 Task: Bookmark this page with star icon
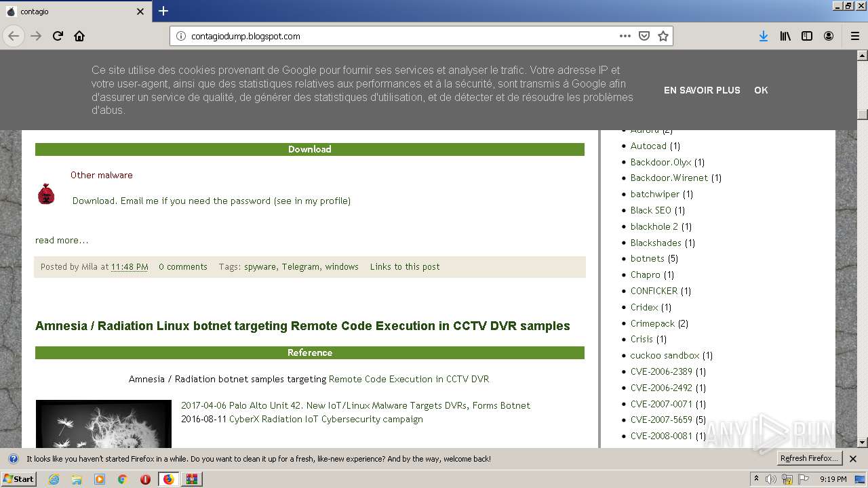663,36
